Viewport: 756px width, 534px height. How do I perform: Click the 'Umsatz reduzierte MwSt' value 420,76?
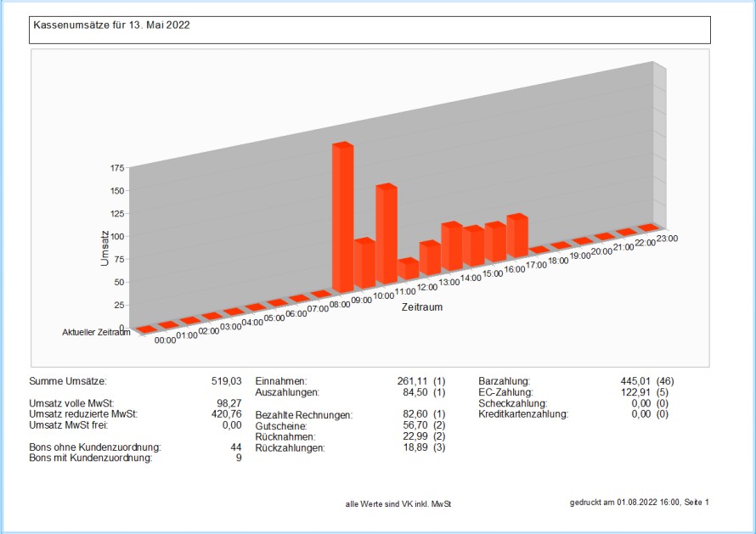(225, 414)
